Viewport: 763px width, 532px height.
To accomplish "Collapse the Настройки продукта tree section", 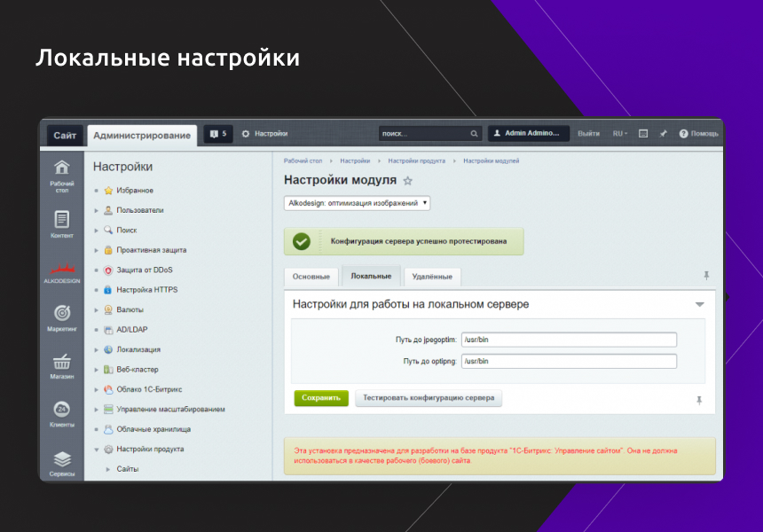I will pos(97,449).
